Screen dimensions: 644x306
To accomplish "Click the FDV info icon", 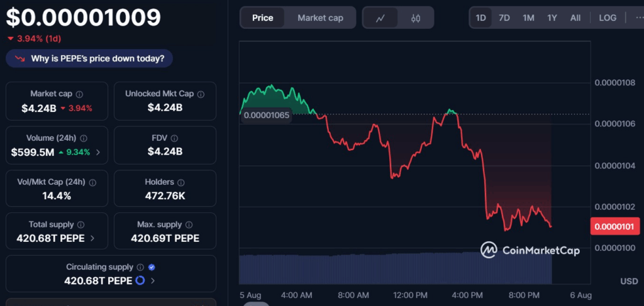I will click(174, 138).
